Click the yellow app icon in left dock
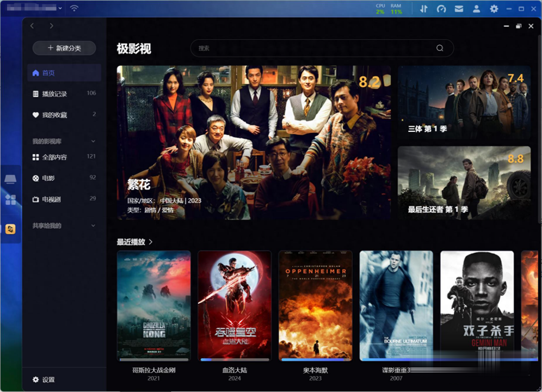The height and width of the screenshot is (392, 542). point(10,229)
